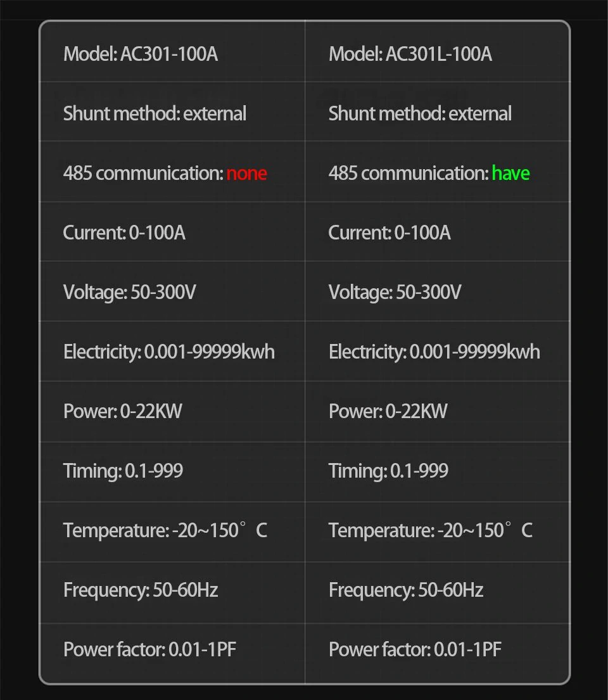Click right column Current: 0-100A
The image size is (608, 700).
pos(389,233)
